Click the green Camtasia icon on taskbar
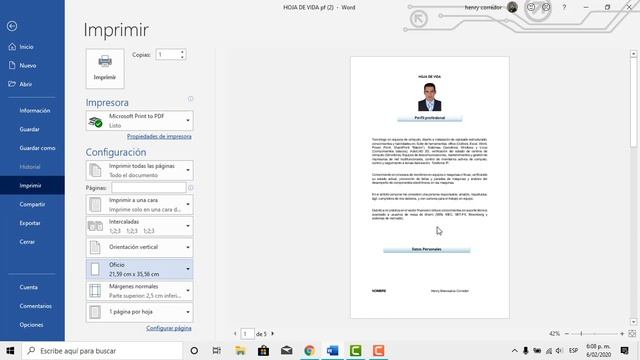The width and height of the screenshot is (640, 360). (x=356, y=351)
